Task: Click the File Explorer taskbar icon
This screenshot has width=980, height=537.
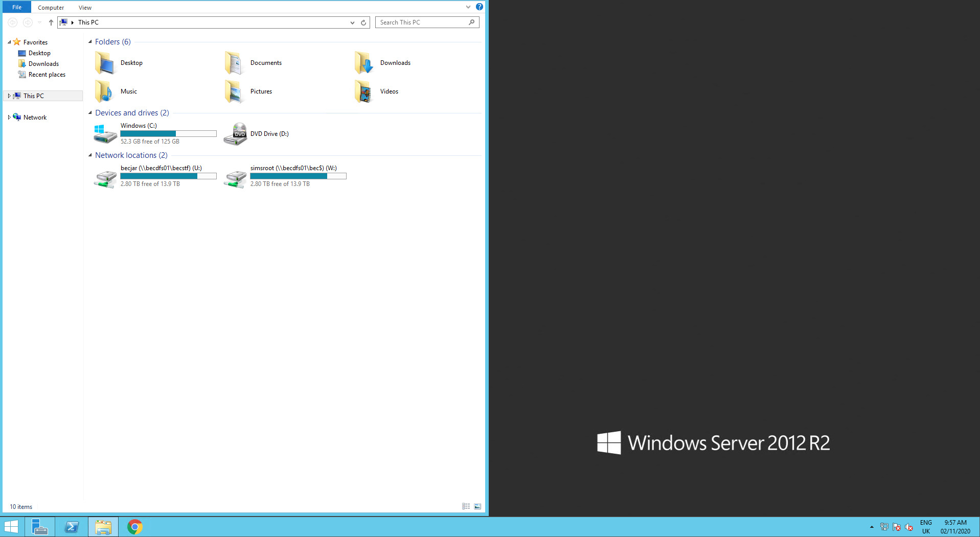Action: [x=103, y=527]
